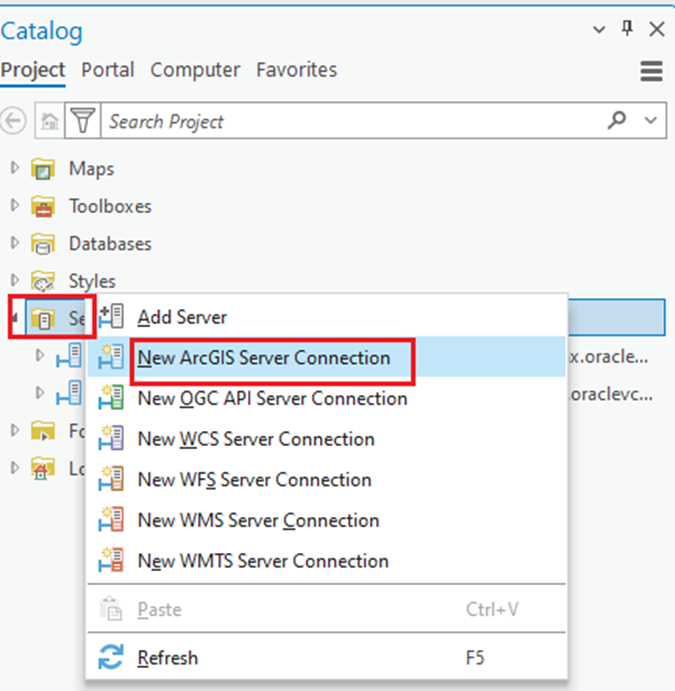Choose New ArcGIS Server Connection
675x691 pixels.
tap(326, 357)
